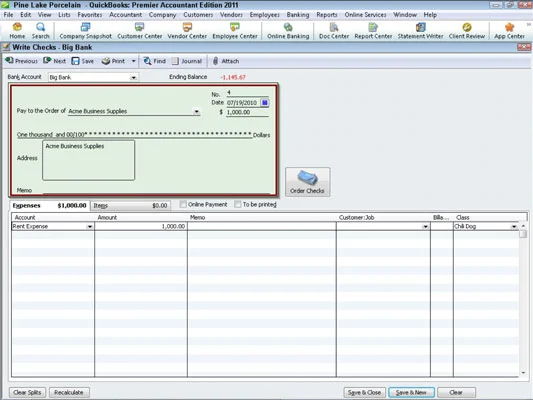Image resolution: width=533 pixels, height=400 pixels.
Task: Close the Write Checks window
Action: [x=524, y=47]
